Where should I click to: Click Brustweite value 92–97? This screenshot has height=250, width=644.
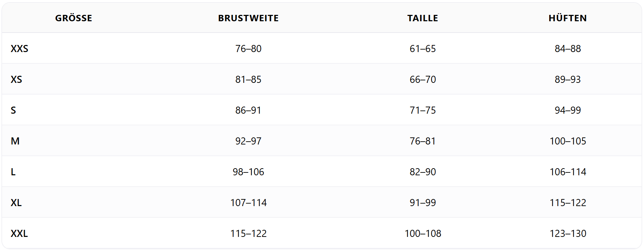[248, 141]
